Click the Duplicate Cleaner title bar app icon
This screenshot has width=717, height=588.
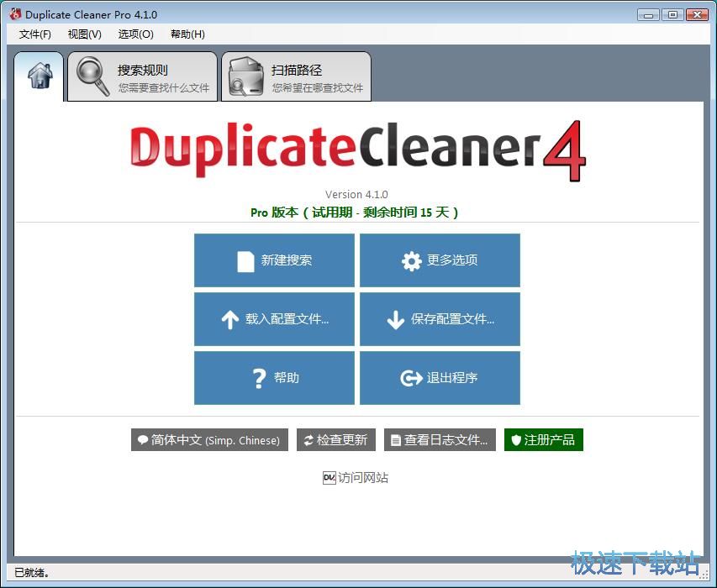click(14, 14)
